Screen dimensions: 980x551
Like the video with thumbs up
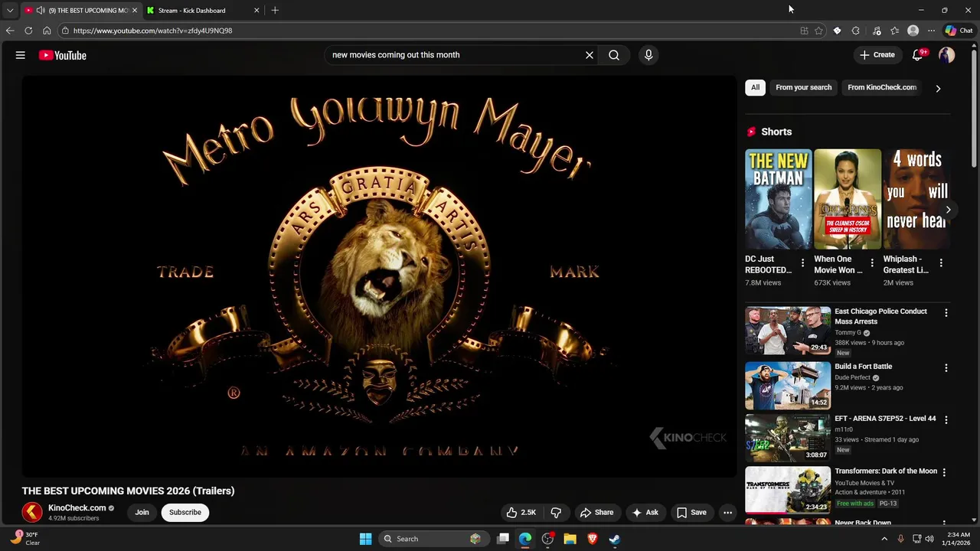(x=521, y=513)
